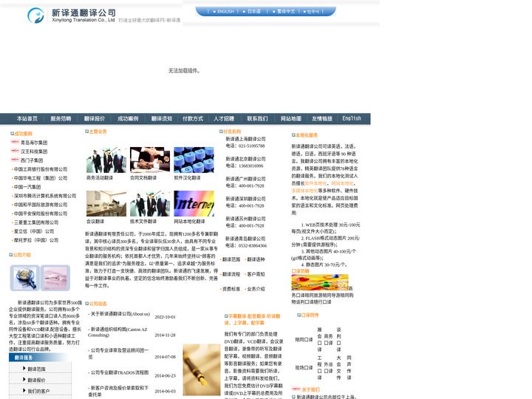Open the 网站地图 navigation item
532x399 pixels.
tap(291, 118)
